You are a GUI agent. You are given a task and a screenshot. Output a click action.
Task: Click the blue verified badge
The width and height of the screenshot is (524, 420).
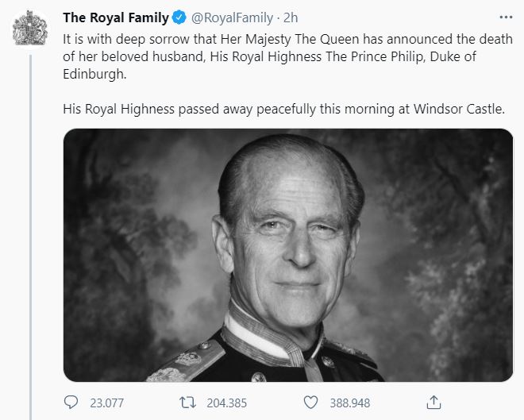pos(179,18)
